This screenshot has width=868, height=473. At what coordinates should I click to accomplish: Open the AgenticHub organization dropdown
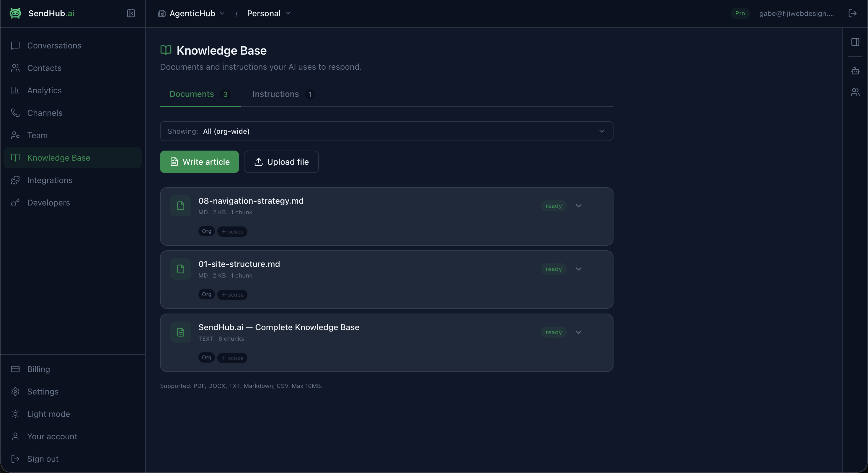click(191, 13)
